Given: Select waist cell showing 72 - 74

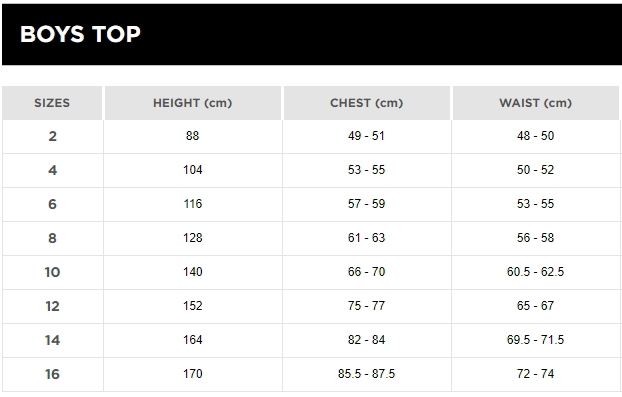Looking at the screenshot, I should 536,374.
